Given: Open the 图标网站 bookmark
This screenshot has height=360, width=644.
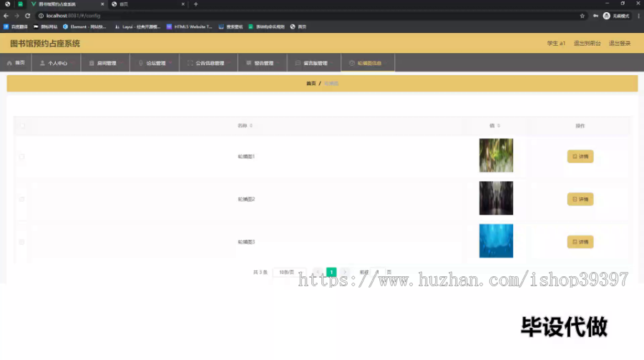Looking at the screenshot, I should pos(46,26).
